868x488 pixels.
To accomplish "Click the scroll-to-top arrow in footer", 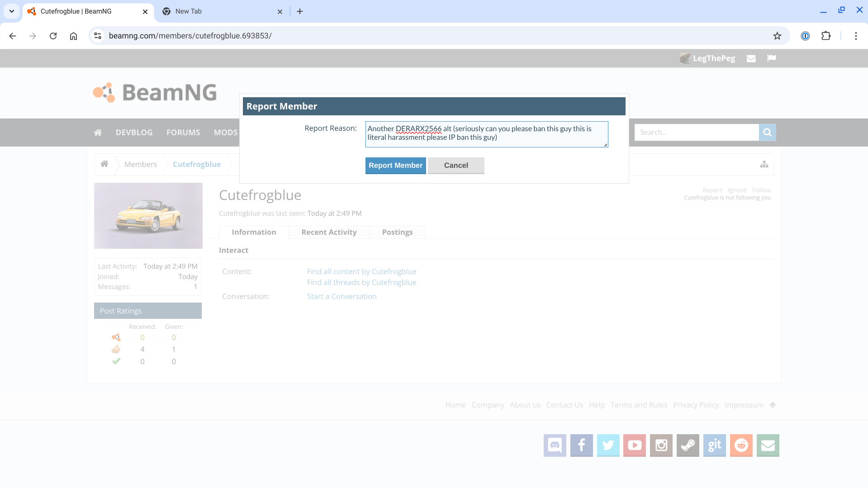I will 773,405.
